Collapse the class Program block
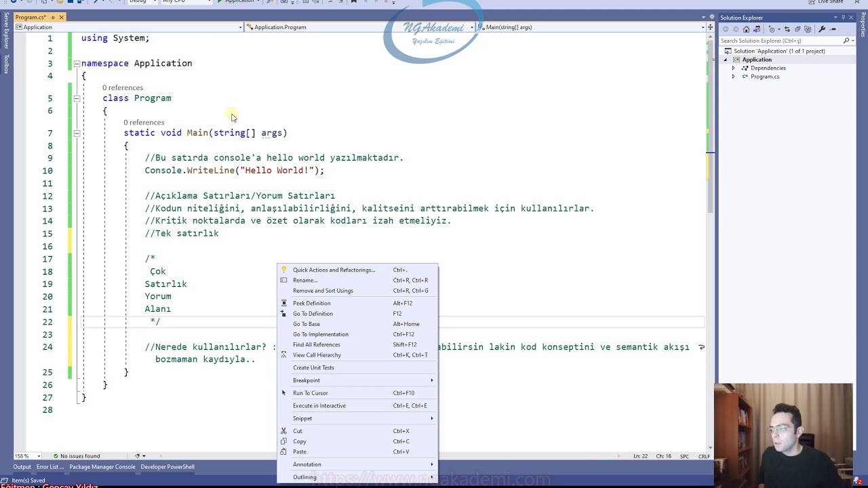Screen dimensions: 868x488 click(77, 98)
